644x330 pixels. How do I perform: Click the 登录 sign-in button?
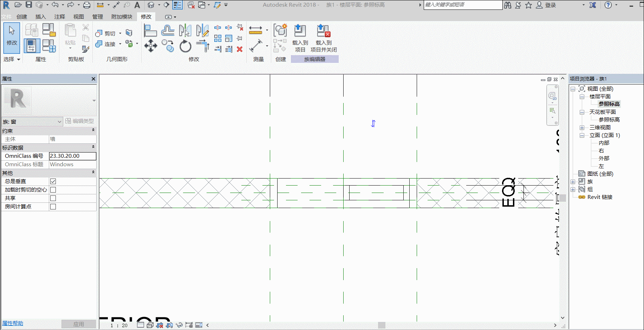tap(546, 5)
